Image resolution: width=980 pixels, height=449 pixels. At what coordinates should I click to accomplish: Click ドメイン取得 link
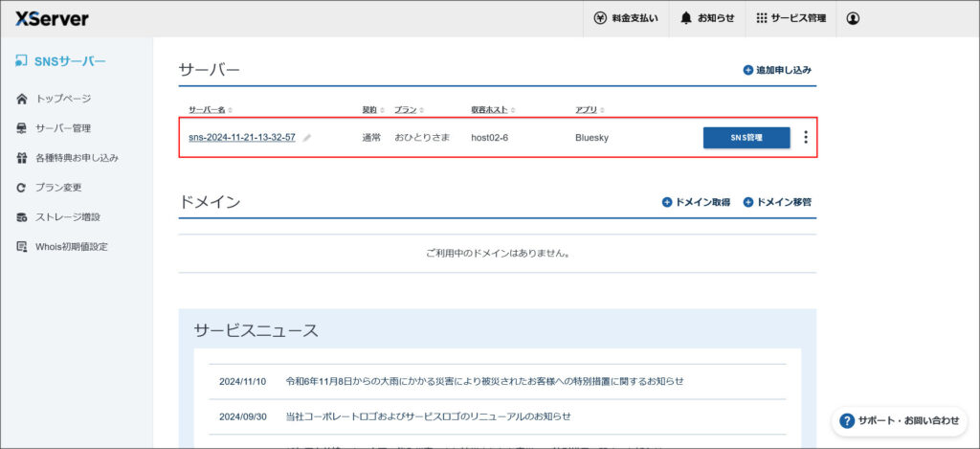click(696, 202)
